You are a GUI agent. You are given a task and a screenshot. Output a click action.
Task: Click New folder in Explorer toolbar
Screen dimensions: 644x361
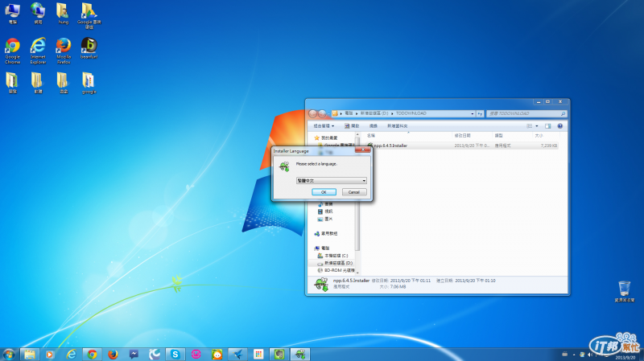coord(397,126)
